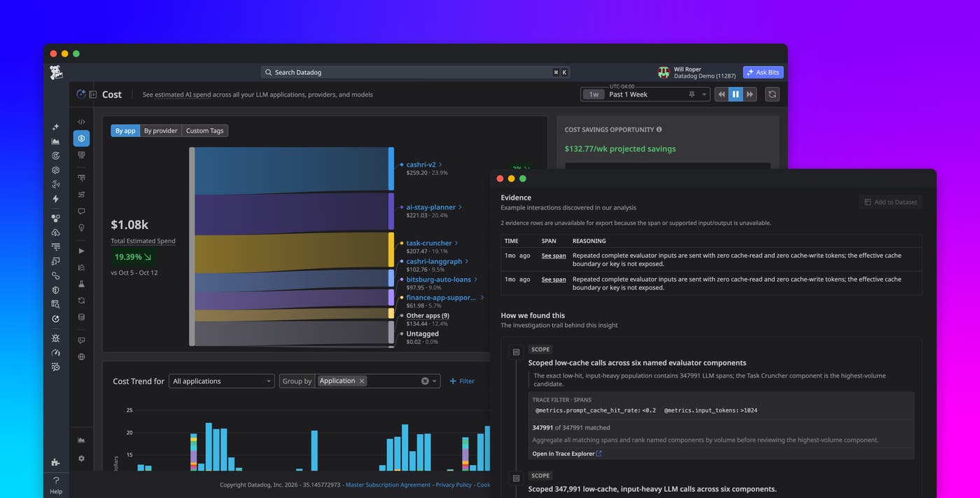Remove the Application group-by tag

point(362,381)
